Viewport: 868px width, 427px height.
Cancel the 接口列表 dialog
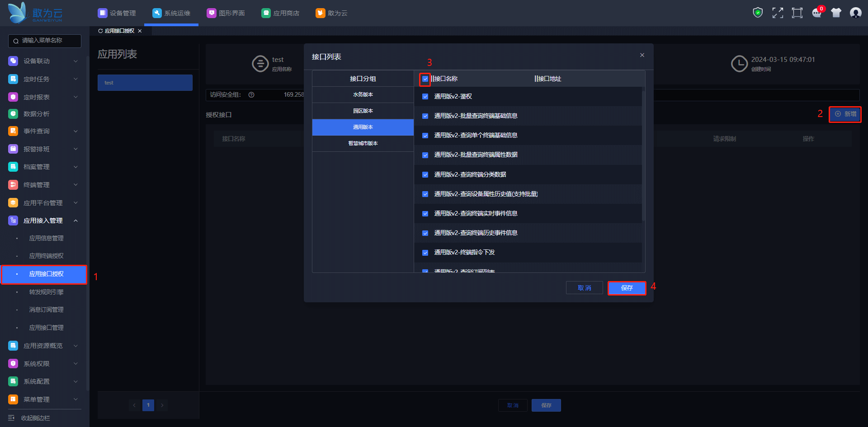pos(585,288)
